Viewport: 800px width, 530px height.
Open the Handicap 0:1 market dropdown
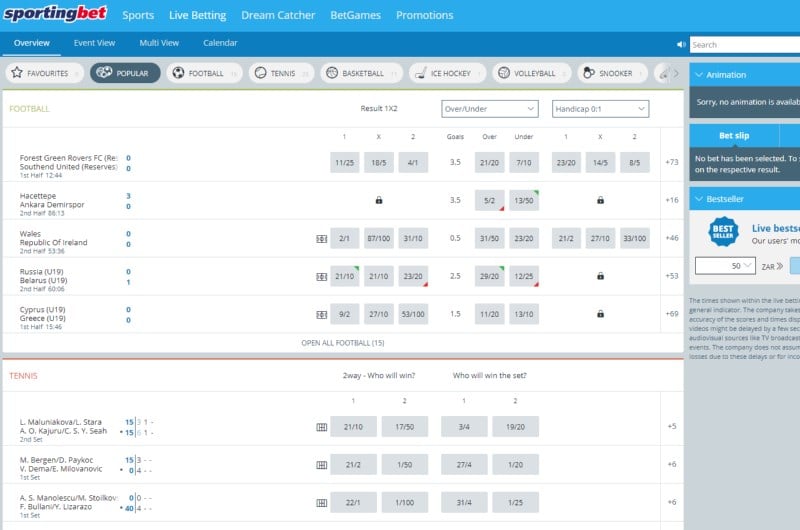(600, 109)
